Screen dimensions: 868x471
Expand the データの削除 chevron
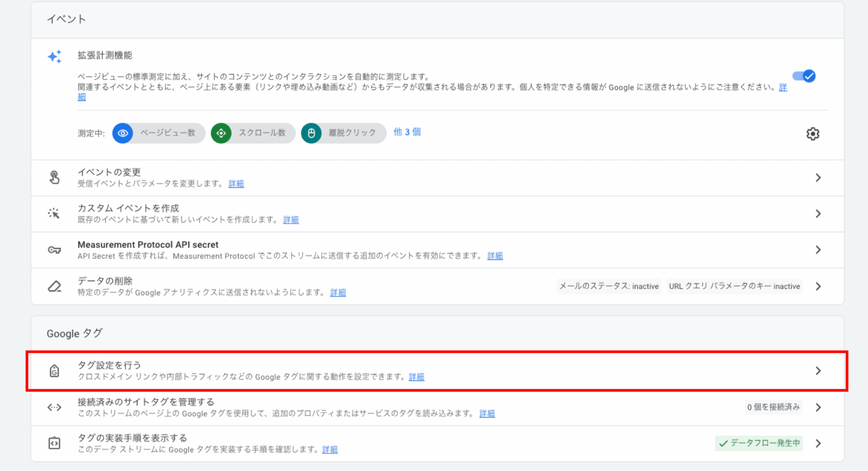click(818, 286)
